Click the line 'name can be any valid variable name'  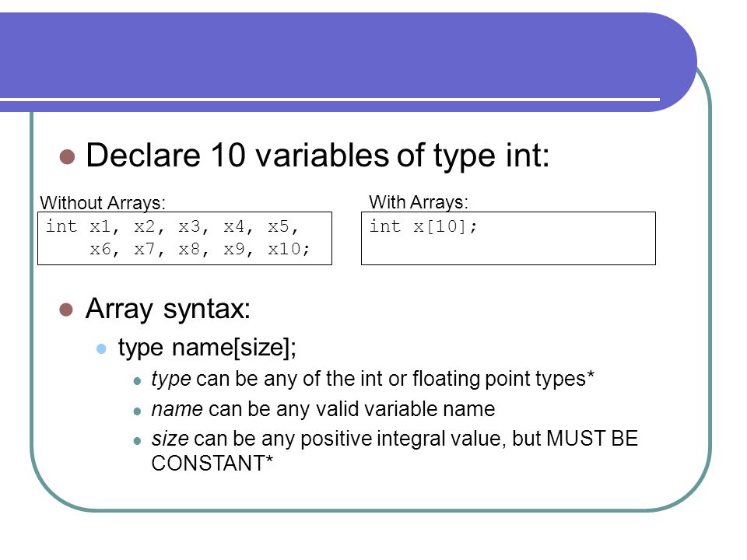pos(323,409)
